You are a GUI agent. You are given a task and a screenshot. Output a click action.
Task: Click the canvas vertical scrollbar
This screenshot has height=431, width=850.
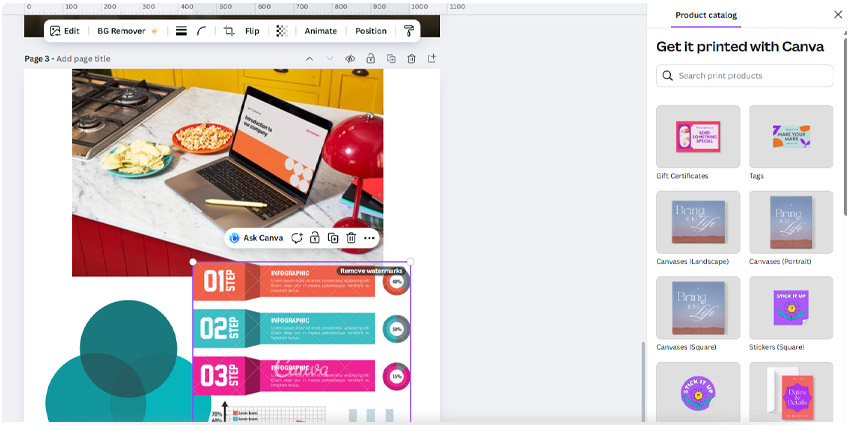(x=643, y=381)
